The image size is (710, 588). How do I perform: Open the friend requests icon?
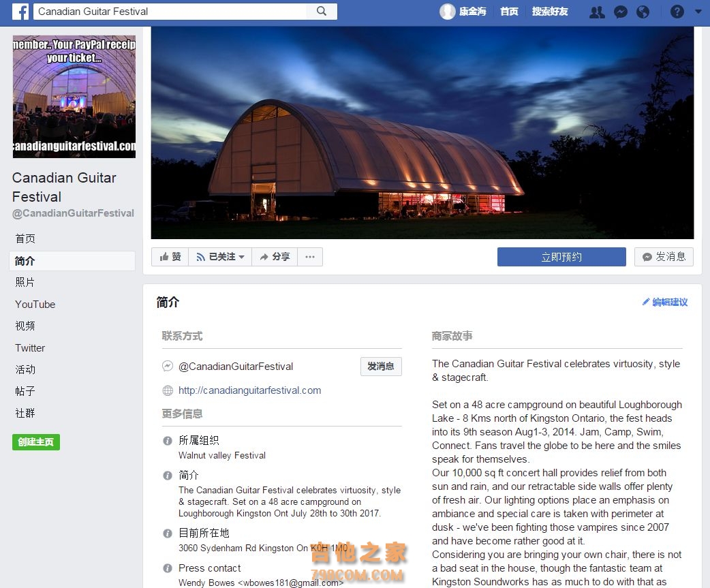coord(597,12)
